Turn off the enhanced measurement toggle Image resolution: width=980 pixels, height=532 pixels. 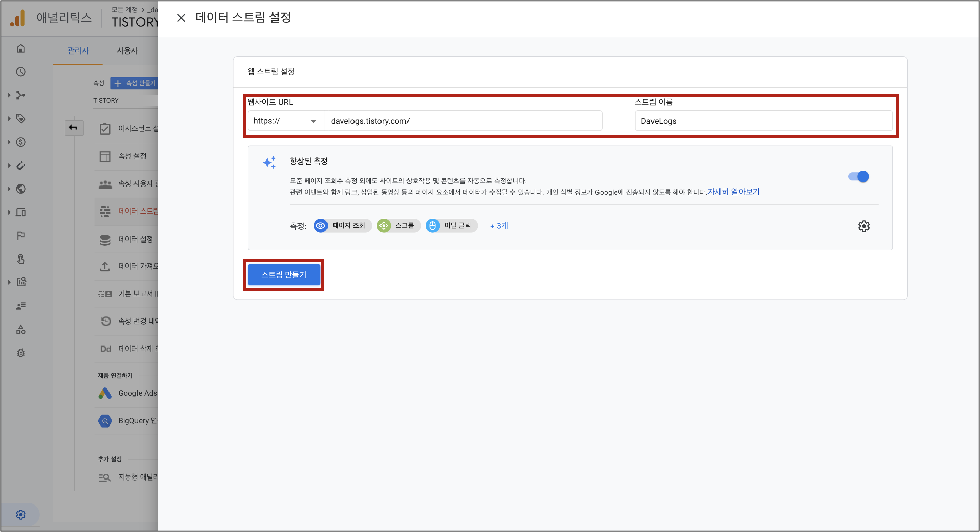tap(859, 177)
